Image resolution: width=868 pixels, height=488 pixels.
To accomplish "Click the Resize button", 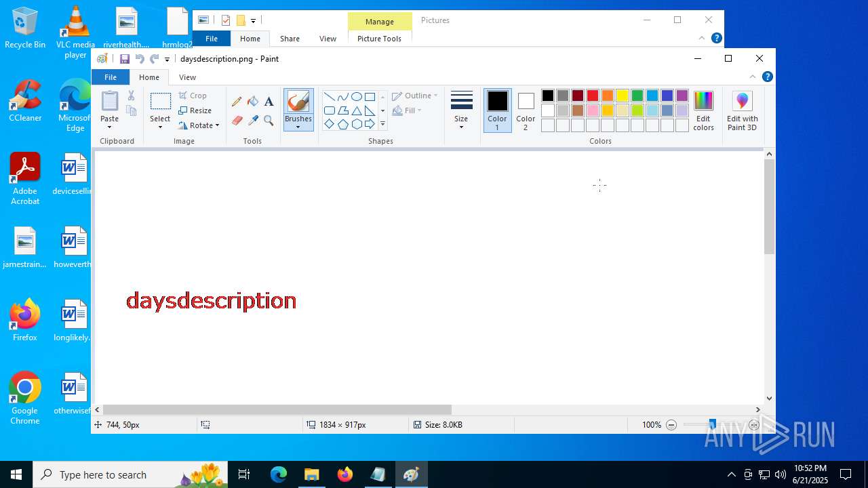I will (195, 110).
